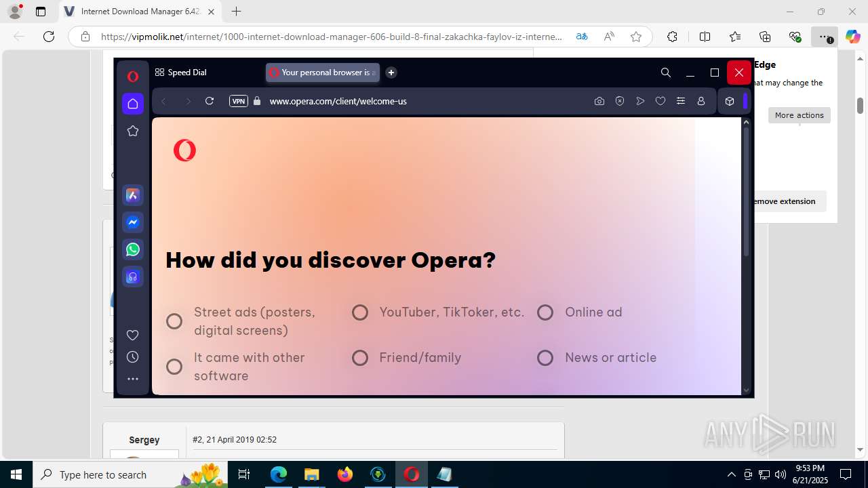
Task: Select 'YouTuber, TikToker, etc.' option
Action: tap(360, 312)
